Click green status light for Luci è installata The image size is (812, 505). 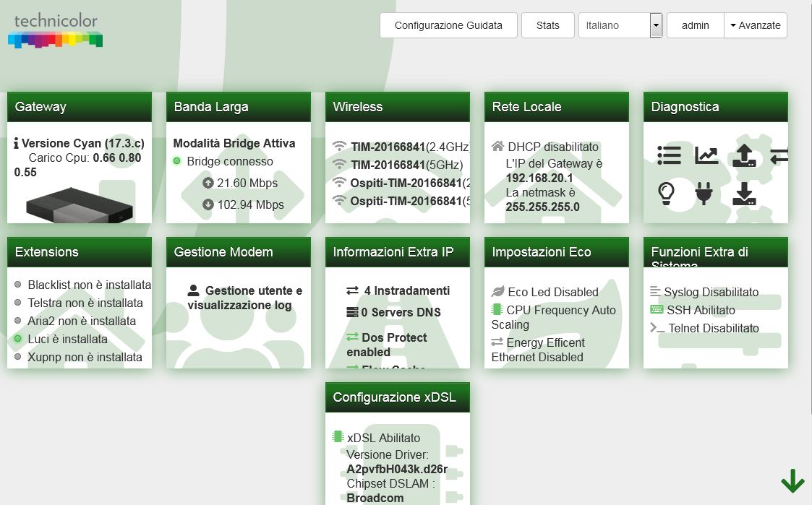click(17, 339)
